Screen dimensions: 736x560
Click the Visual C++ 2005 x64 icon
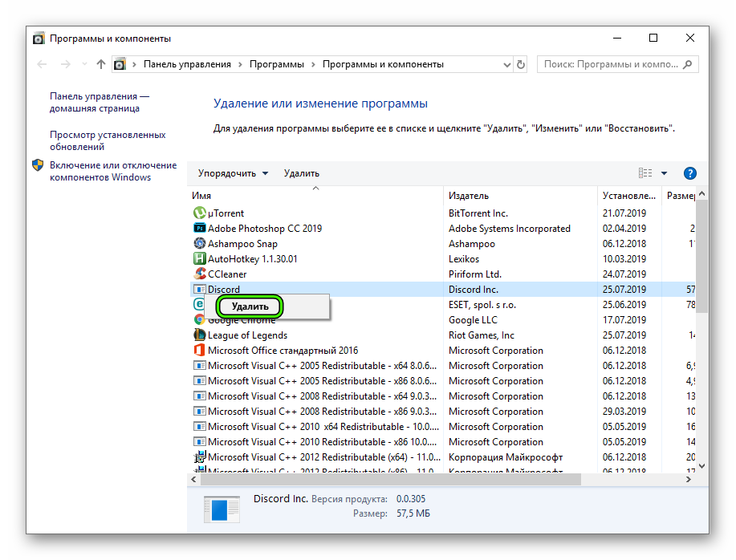(x=200, y=365)
